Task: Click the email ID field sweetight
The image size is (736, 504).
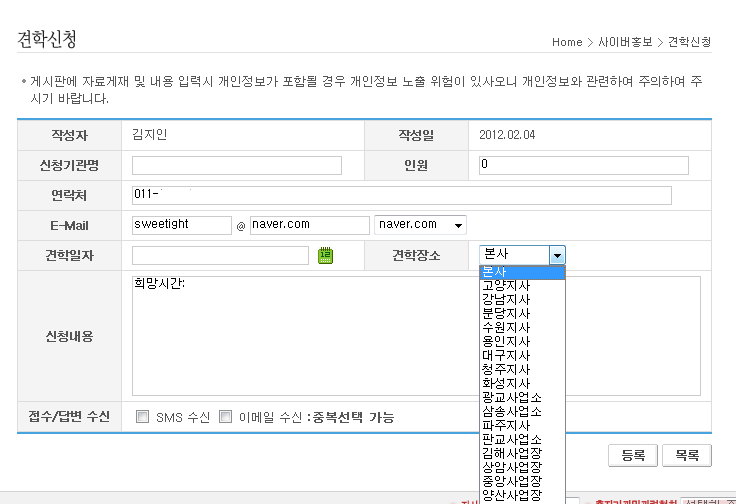Action: click(x=182, y=225)
